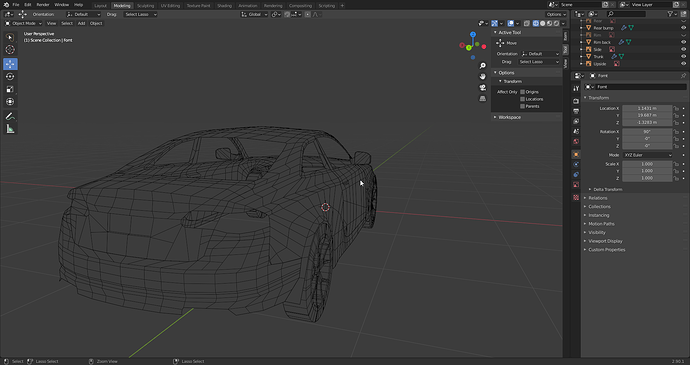Image resolution: width=690 pixels, height=365 pixels.
Task: Expand the Delta Transform panel
Action: click(x=607, y=189)
